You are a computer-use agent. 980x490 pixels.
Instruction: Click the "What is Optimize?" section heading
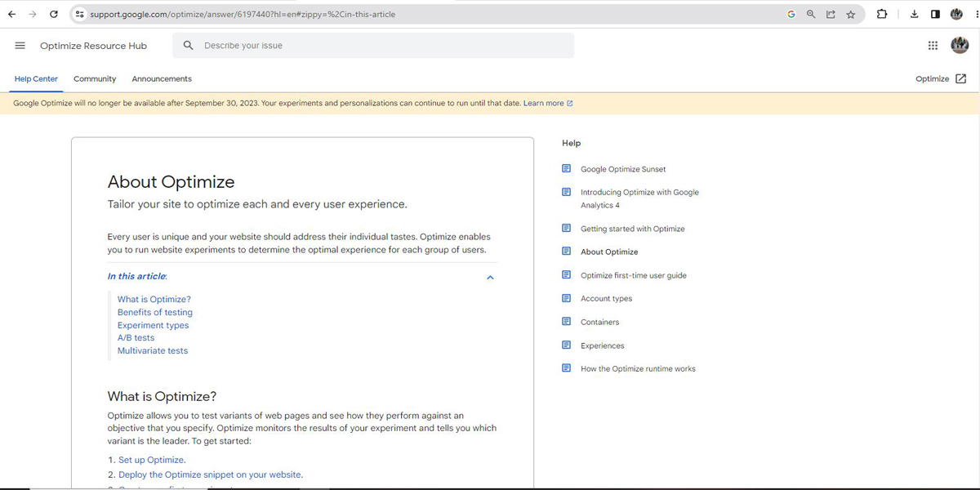(x=162, y=397)
